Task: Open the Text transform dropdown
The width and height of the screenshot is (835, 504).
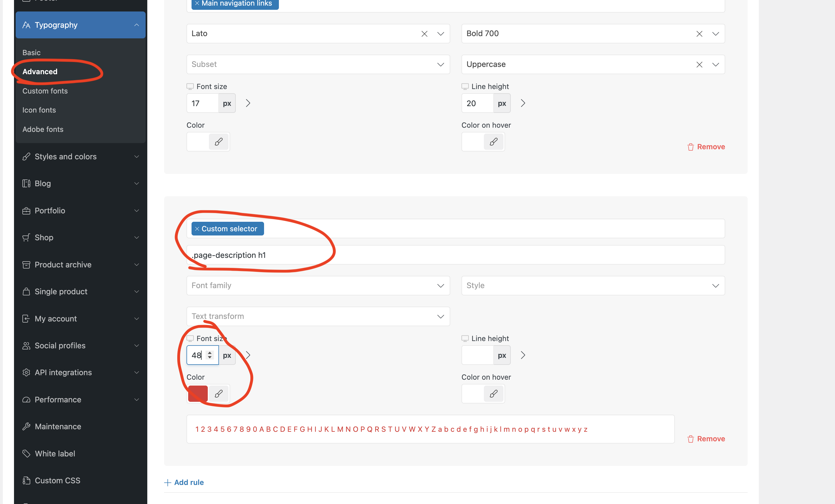Action: click(318, 316)
